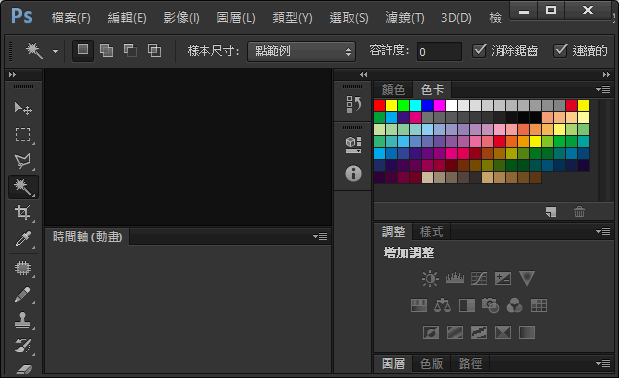Add a Levels adjustment
The width and height of the screenshot is (619, 378).
tap(455, 279)
